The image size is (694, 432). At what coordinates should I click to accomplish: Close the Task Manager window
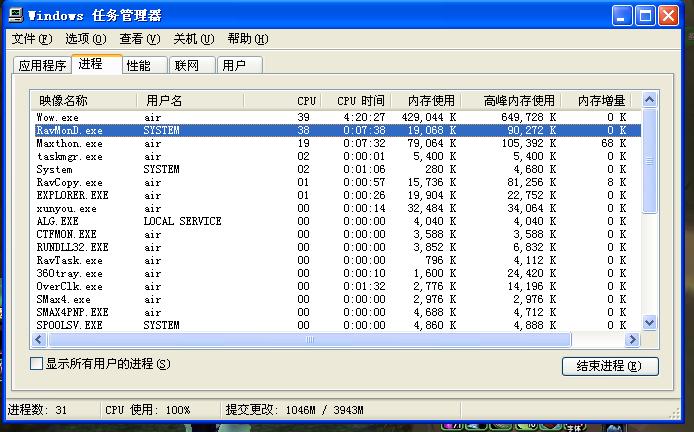click(x=668, y=15)
